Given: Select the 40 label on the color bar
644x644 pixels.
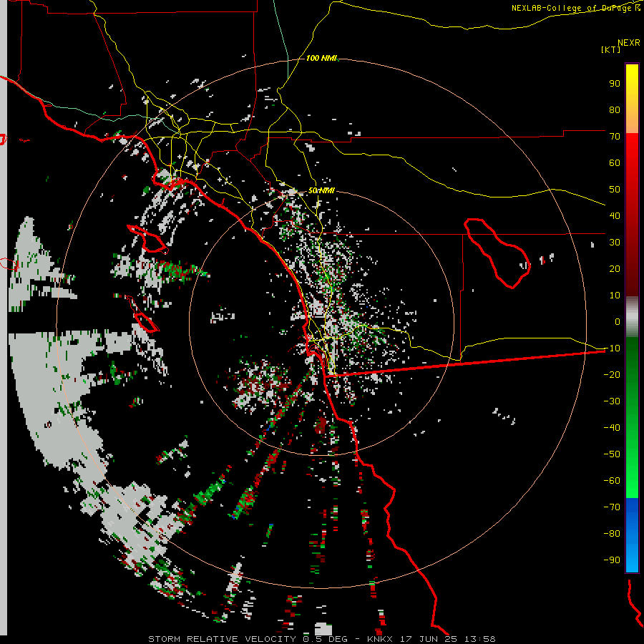Looking at the screenshot, I should (615, 215).
